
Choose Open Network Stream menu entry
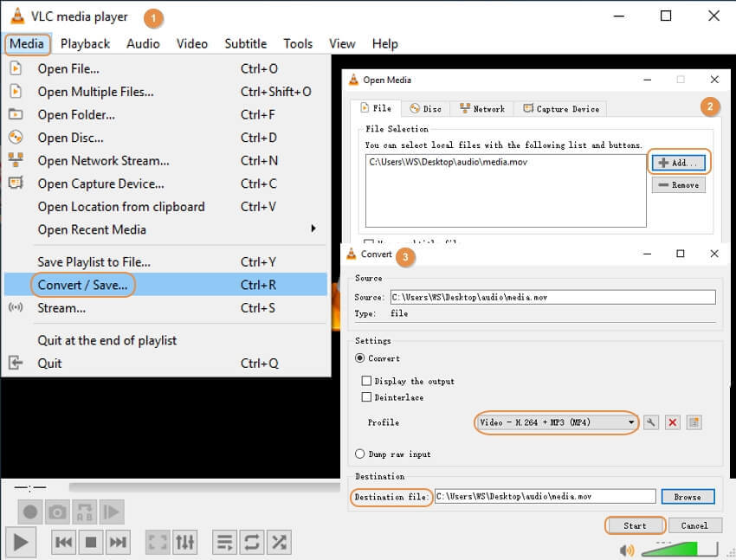[x=165, y=161]
